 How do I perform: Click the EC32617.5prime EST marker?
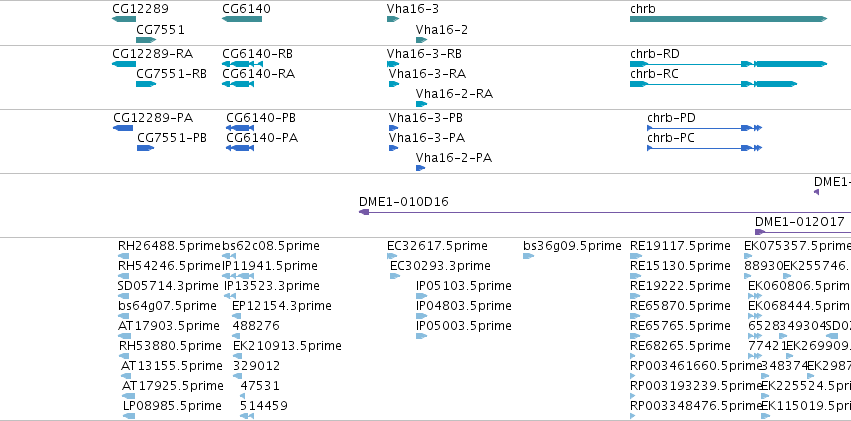click(393, 256)
